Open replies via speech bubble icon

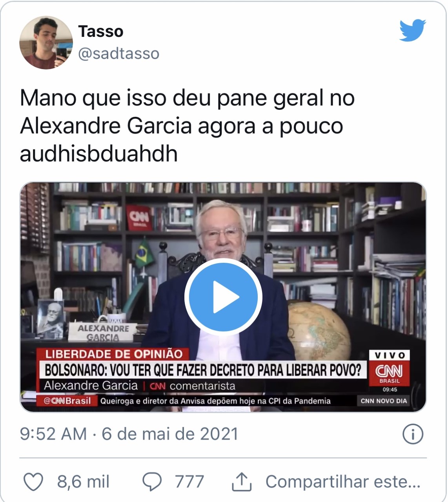(x=152, y=482)
